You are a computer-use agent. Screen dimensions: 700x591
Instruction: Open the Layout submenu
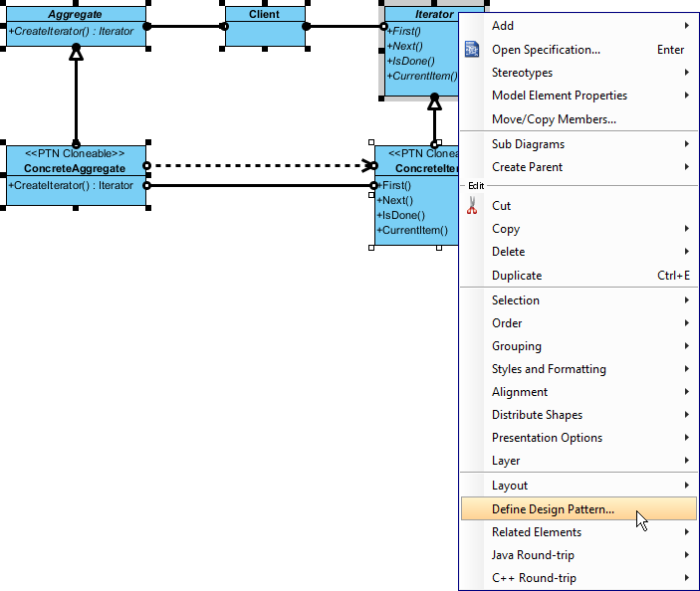(579, 486)
